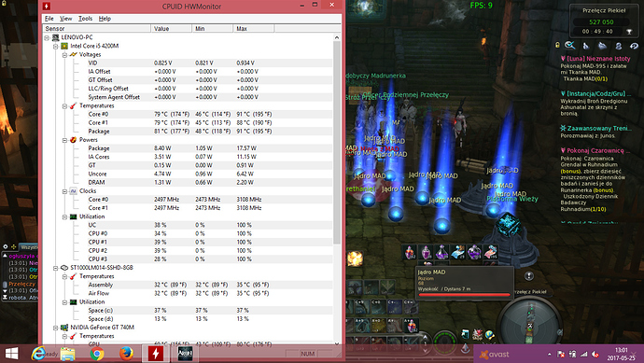The width and height of the screenshot is (644, 363).
Task: Open the Tools menu
Action: coord(86,19)
